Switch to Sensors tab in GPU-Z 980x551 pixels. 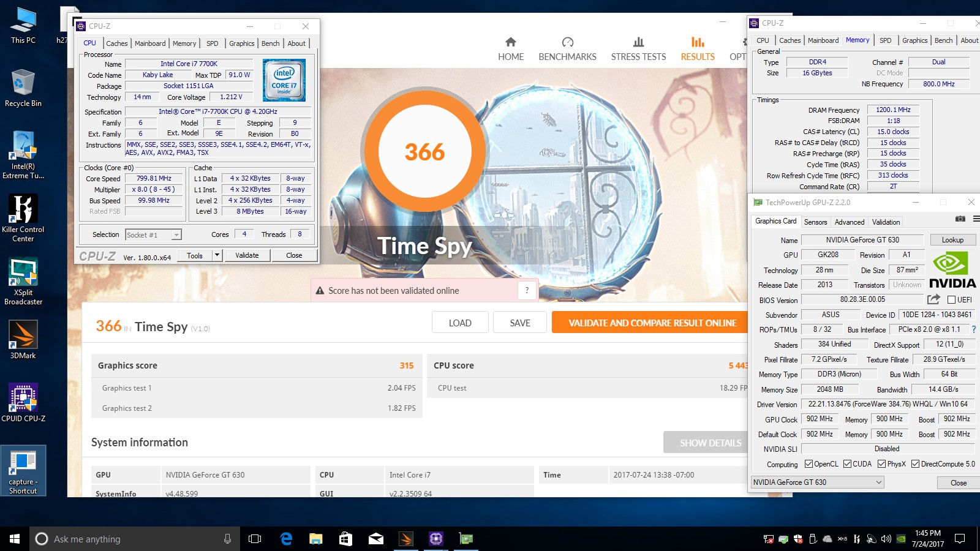click(815, 222)
